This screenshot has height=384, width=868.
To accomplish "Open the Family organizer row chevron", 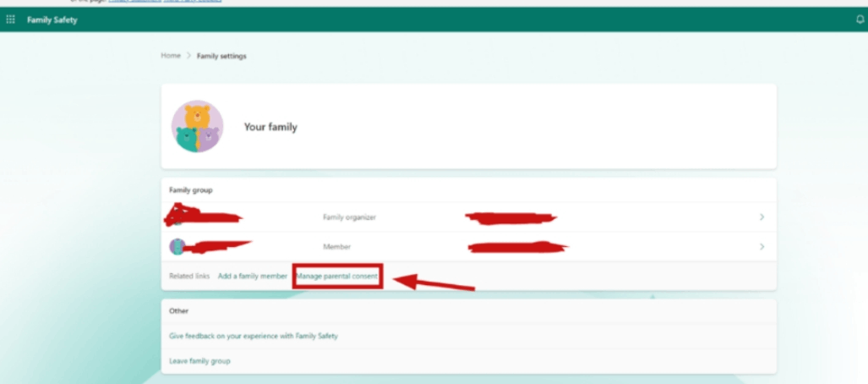I will coord(762,217).
